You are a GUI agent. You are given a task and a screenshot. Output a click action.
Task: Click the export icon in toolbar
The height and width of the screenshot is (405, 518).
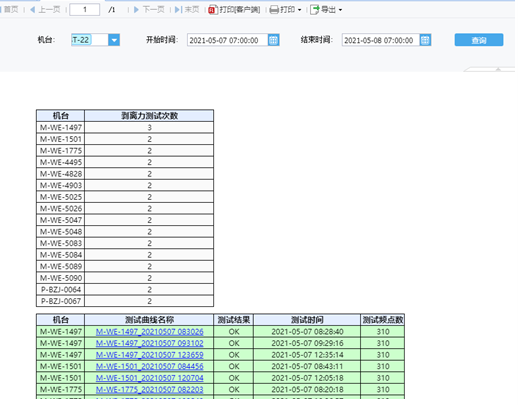[x=315, y=10]
